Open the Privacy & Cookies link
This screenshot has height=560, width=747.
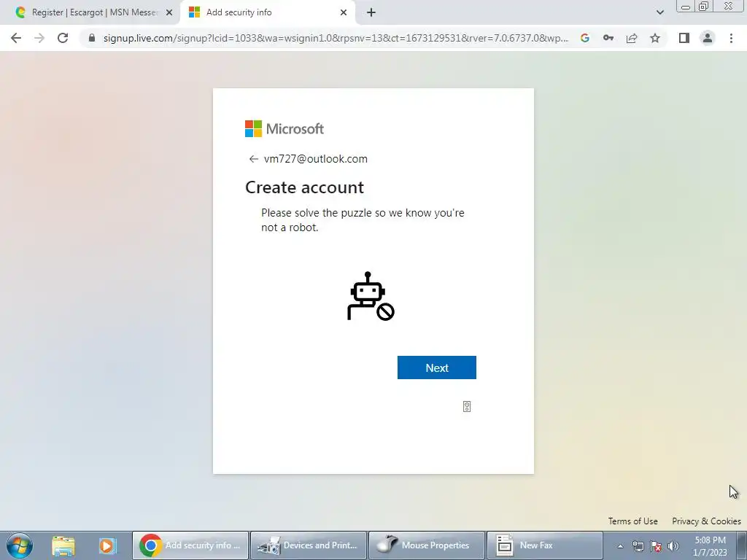(x=706, y=521)
